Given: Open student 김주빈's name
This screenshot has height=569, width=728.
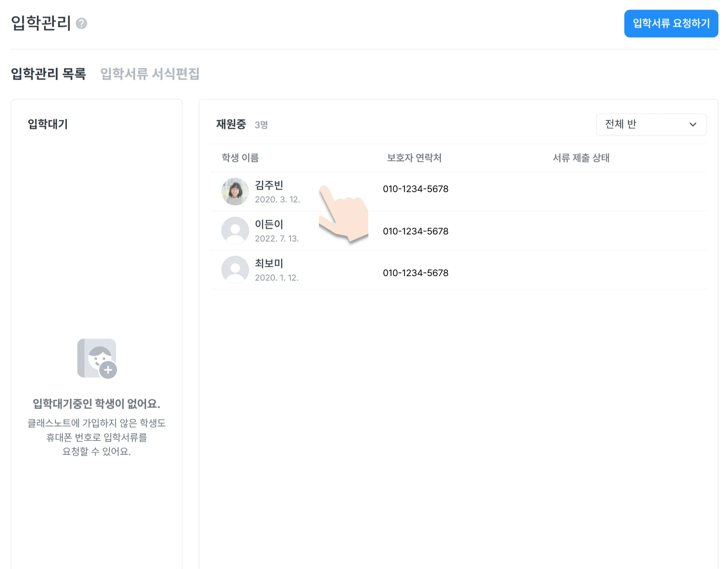Looking at the screenshot, I should coord(269,185).
